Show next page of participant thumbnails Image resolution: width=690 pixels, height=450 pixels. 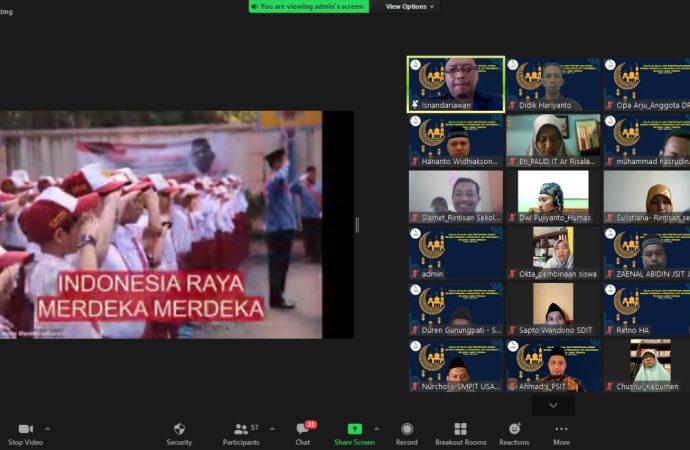click(553, 405)
